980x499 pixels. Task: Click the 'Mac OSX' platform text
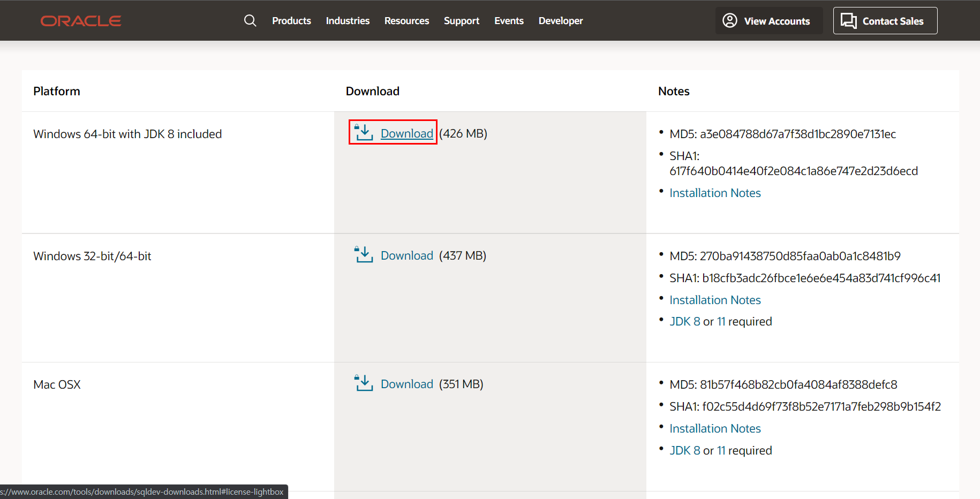tap(57, 384)
